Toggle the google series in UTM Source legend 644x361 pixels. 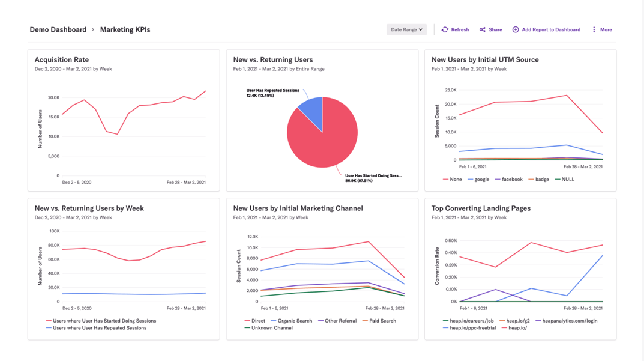click(481, 179)
